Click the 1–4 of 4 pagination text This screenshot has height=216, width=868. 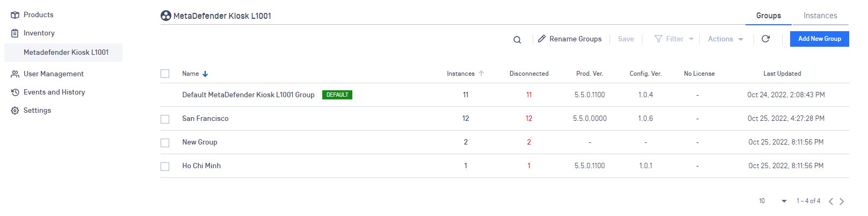coord(808,201)
